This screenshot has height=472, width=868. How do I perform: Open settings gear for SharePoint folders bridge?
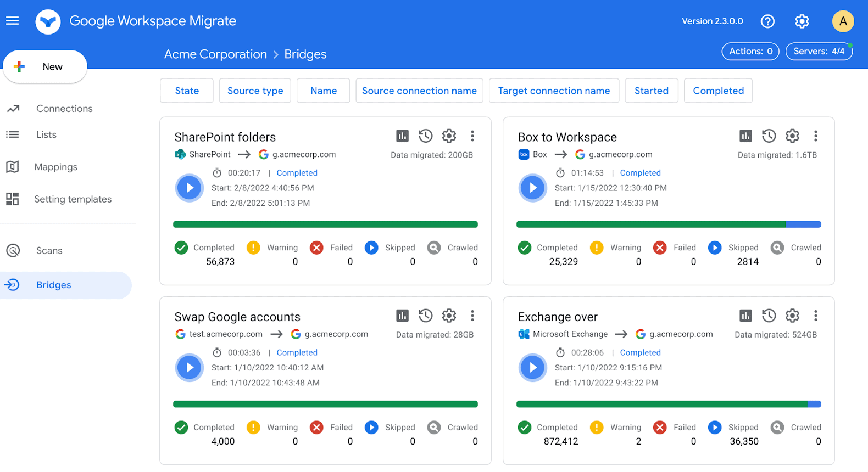click(x=449, y=136)
